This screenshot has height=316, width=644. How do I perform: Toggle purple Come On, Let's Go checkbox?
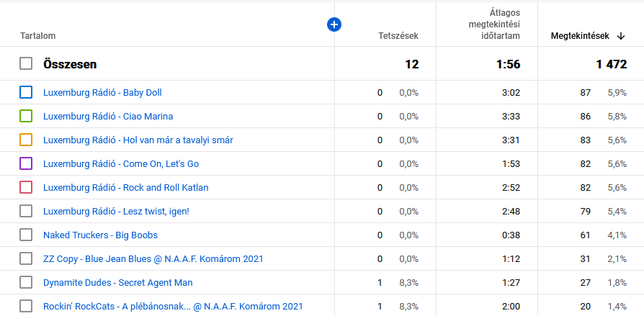pyautogui.click(x=26, y=163)
